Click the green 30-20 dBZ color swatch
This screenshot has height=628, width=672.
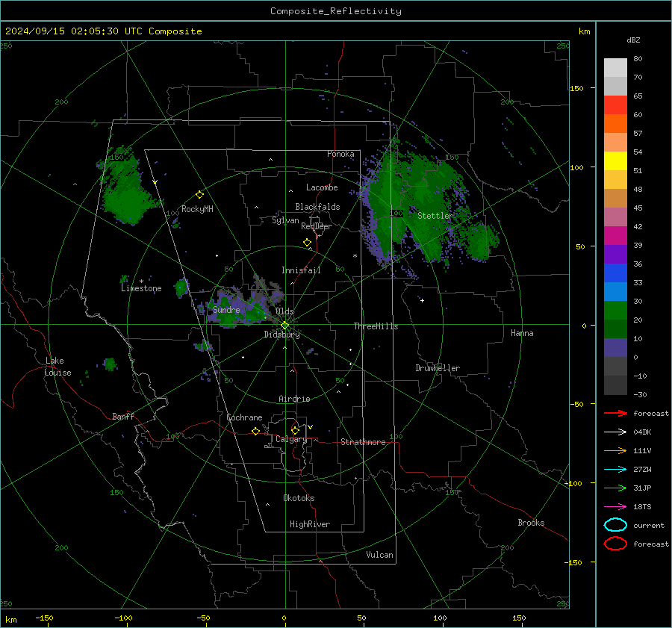[615, 311]
